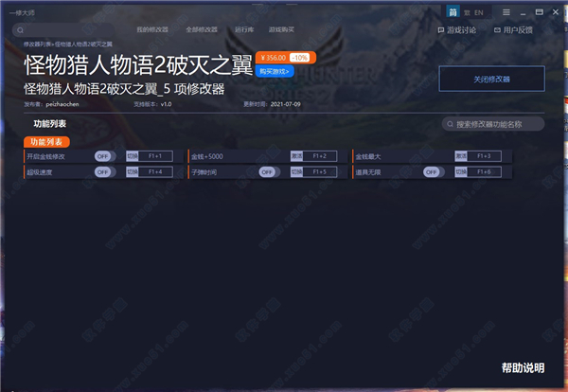Click publisher name peizhaochen
This screenshot has width=568, height=392.
[x=62, y=104]
